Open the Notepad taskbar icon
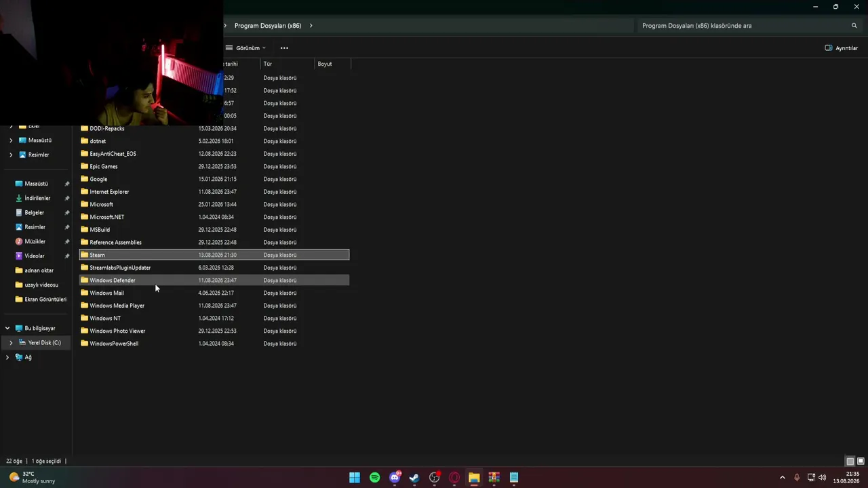The height and width of the screenshot is (488, 868). tap(514, 478)
